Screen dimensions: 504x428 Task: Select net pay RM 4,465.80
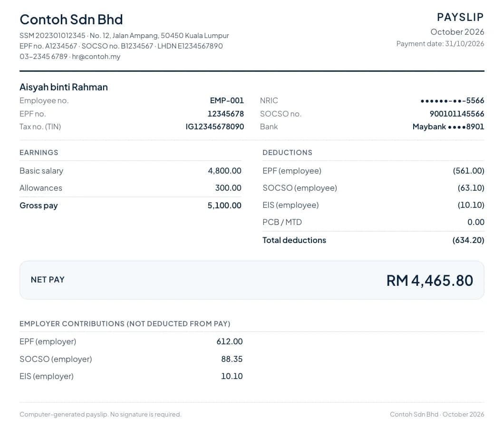429,281
